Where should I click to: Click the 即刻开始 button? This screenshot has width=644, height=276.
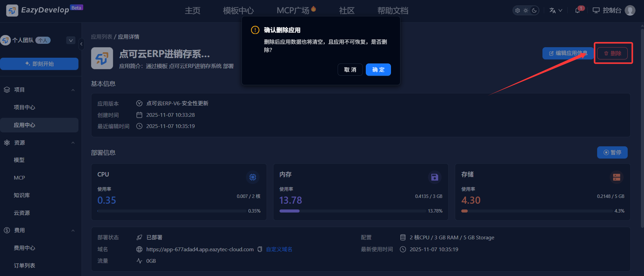(39, 64)
